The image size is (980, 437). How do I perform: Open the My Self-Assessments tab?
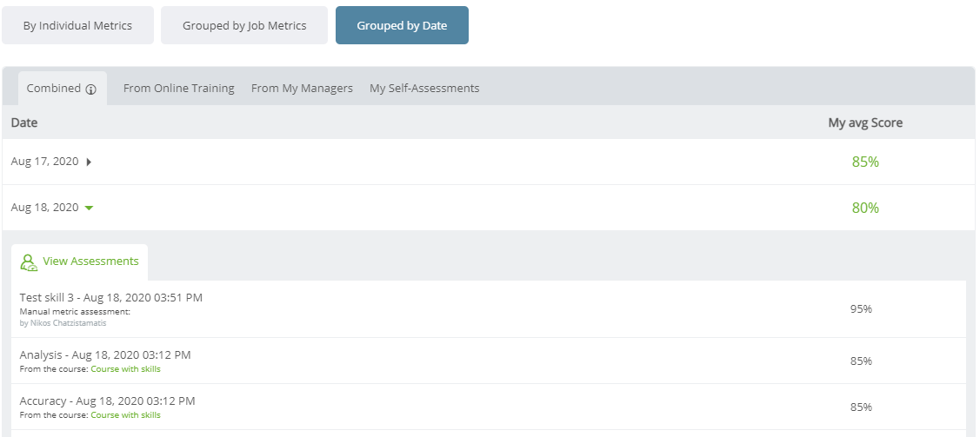(424, 89)
